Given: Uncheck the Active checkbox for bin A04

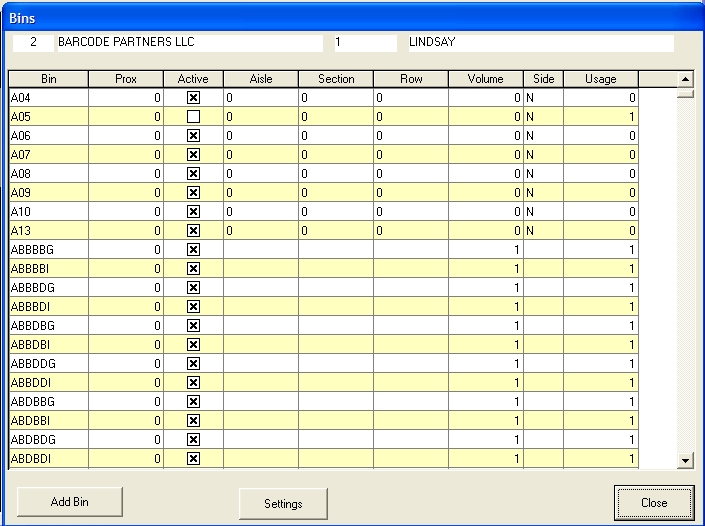Looking at the screenshot, I should 193,98.
